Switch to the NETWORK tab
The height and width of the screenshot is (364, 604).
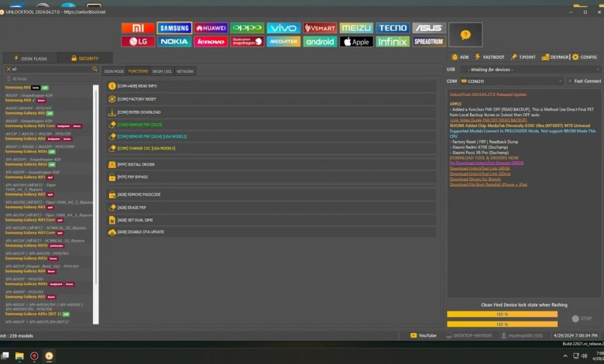click(185, 71)
